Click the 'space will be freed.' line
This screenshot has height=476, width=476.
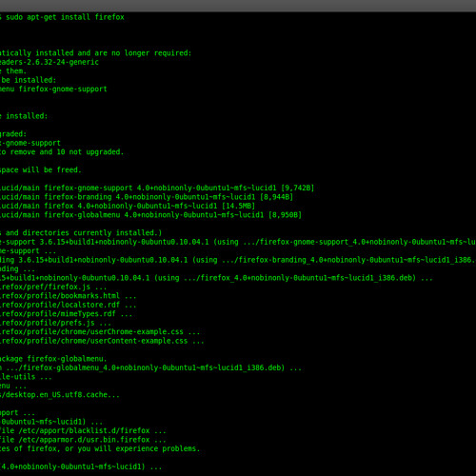[41, 169]
